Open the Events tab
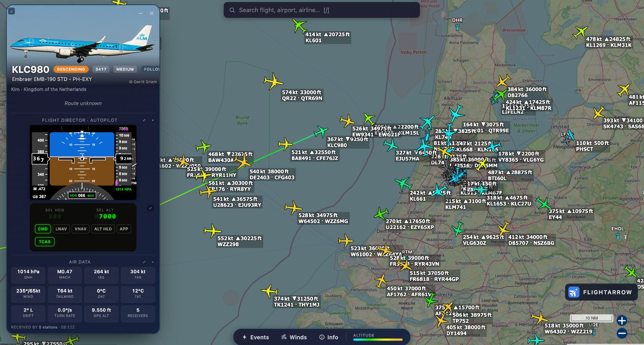The width and height of the screenshot is (644, 345). (256, 337)
